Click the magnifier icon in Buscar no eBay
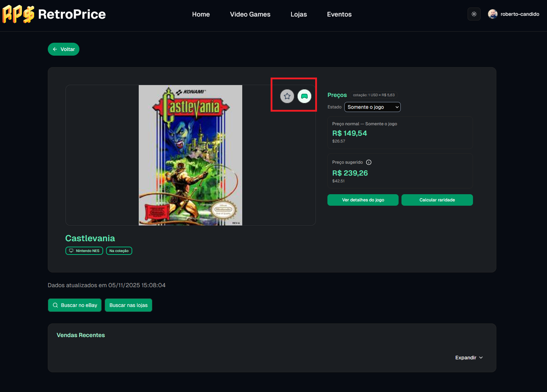Image resolution: width=547 pixels, height=392 pixels. click(x=55, y=305)
